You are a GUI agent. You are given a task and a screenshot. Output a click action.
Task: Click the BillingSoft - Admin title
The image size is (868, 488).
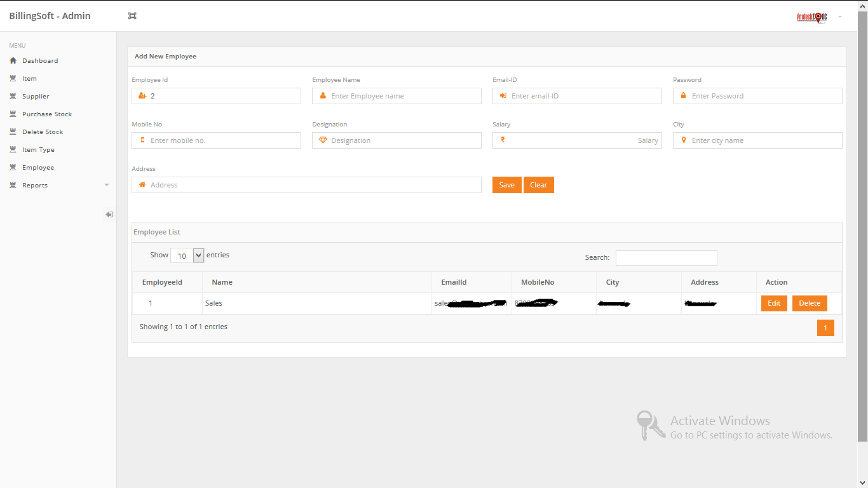tap(50, 16)
